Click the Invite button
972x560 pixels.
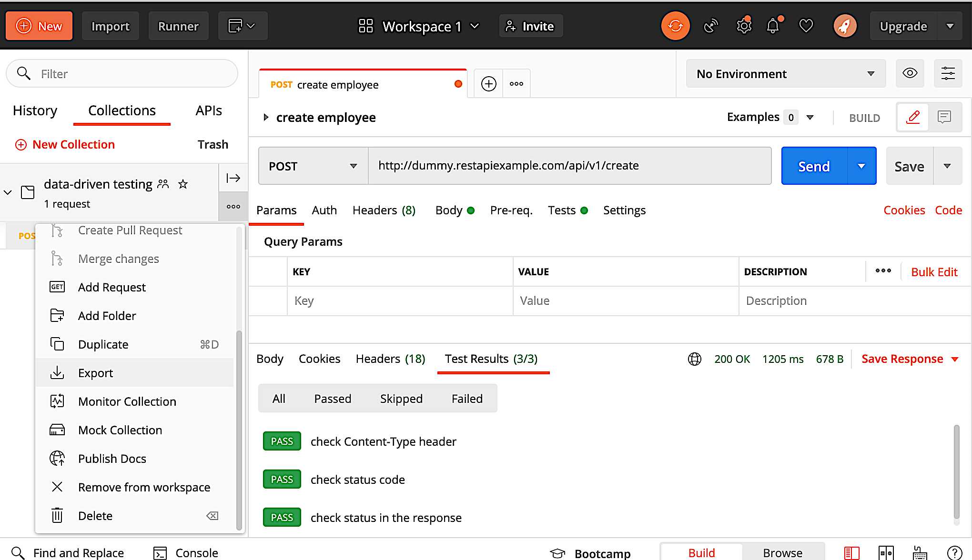[530, 26]
